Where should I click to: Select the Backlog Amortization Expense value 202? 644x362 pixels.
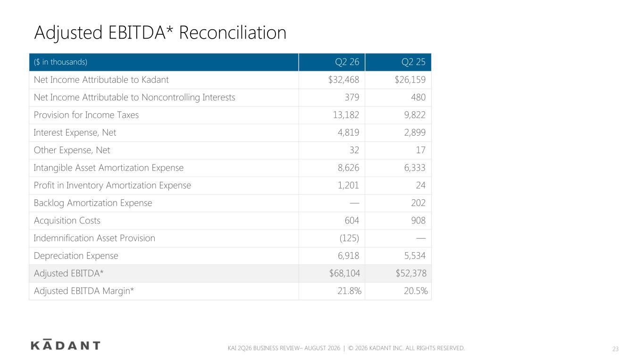point(418,203)
